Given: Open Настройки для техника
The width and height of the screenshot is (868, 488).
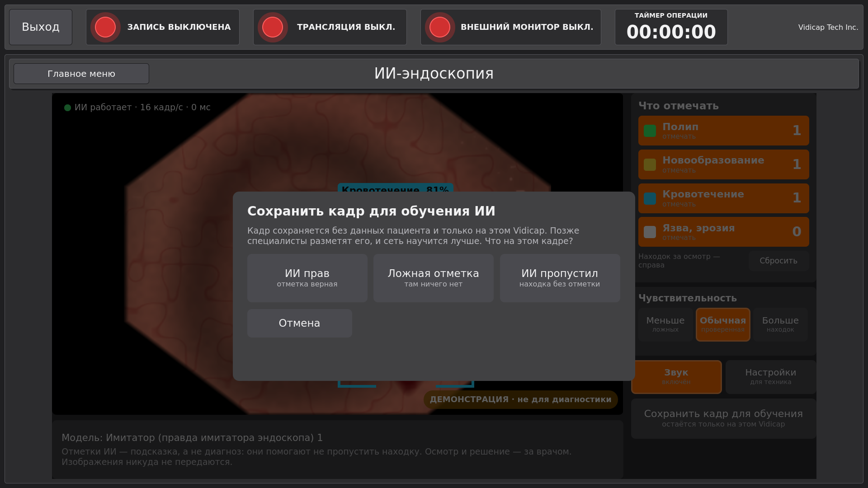Looking at the screenshot, I should pos(771,377).
